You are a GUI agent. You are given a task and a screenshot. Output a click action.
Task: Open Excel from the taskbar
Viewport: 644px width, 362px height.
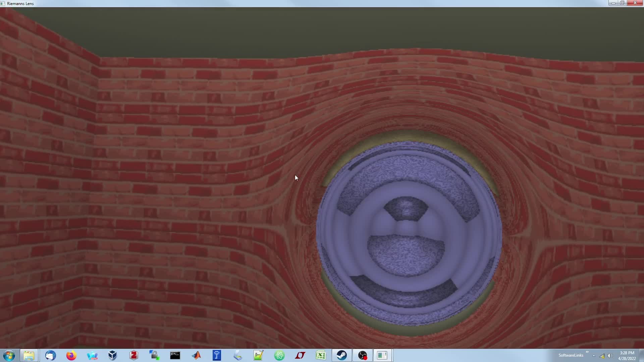tap(321, 355)
